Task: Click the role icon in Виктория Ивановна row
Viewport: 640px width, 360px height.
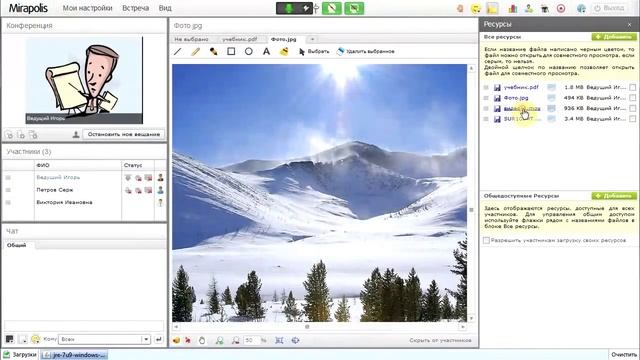Action: coord(160,202)
